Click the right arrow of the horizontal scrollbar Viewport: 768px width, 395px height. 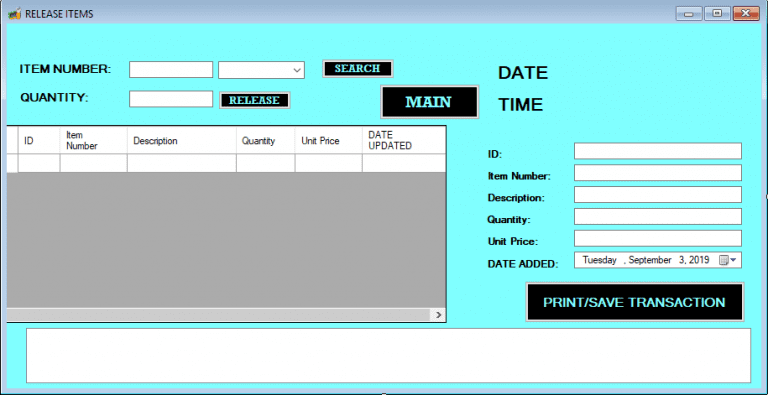[x=438, y=315]
